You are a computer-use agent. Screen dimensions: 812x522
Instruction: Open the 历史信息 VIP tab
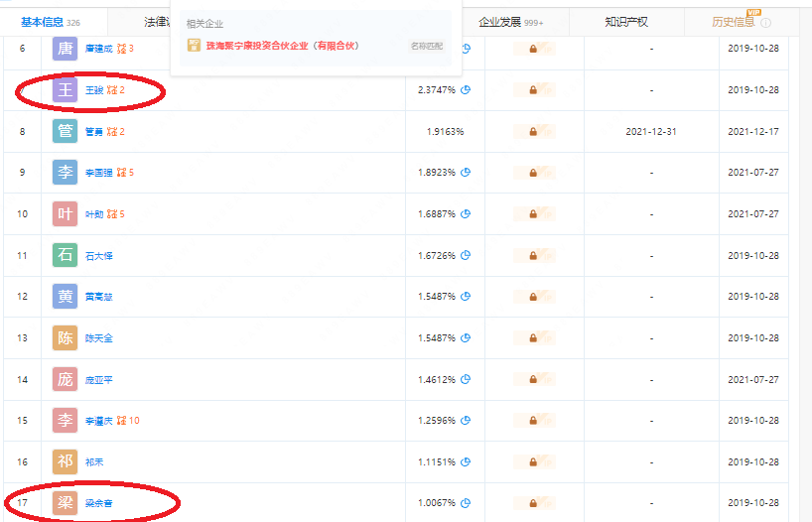click(x=734, y=21)
